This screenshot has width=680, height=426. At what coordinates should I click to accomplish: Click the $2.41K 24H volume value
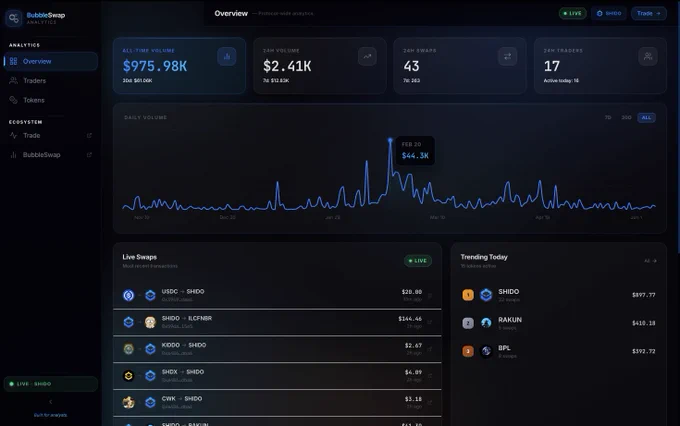(x=287, y=66)
